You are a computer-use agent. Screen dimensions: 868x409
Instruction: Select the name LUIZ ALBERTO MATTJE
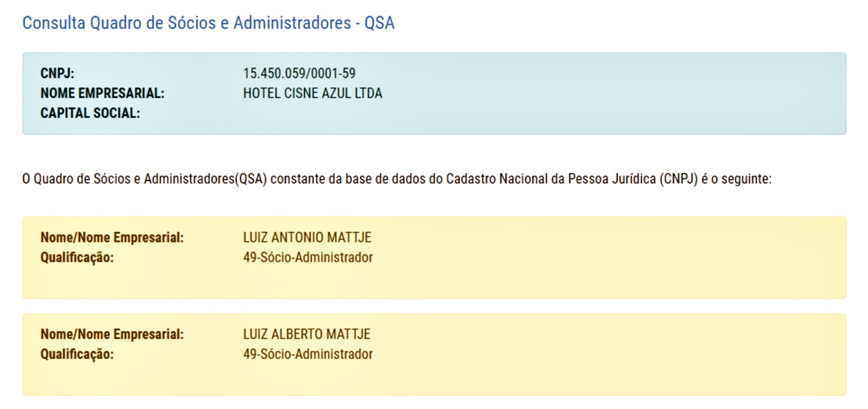click(x=307, y=334)
